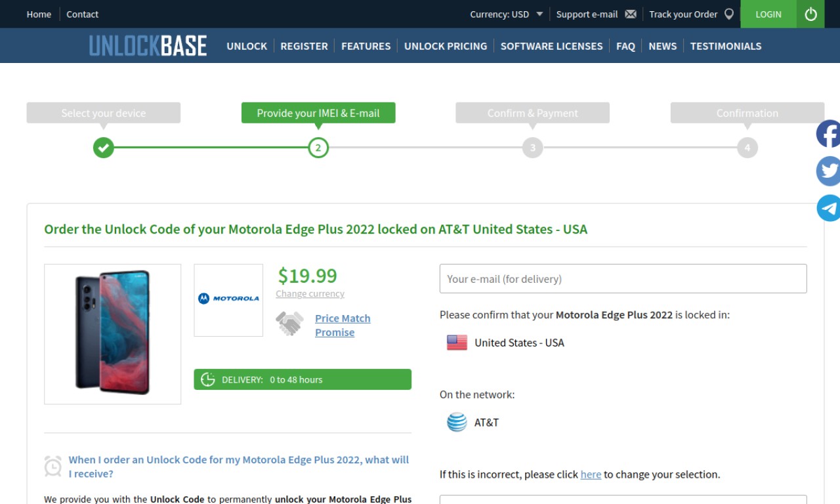The width and height of the screenshot is (840, 504).
Task: Open the REGISTER menu item
Action: [x=304, y=46]
